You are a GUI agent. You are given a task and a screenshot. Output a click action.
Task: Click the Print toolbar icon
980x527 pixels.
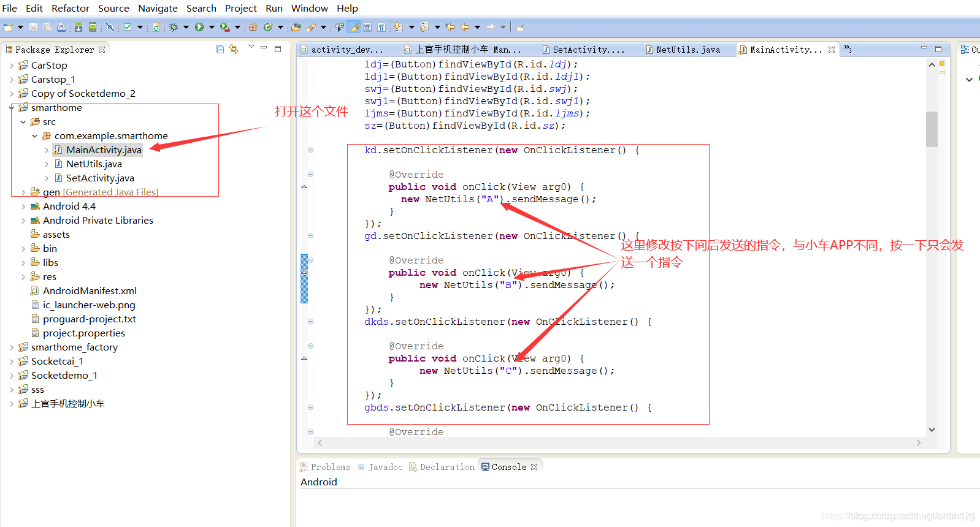click(x=61, y=27)
